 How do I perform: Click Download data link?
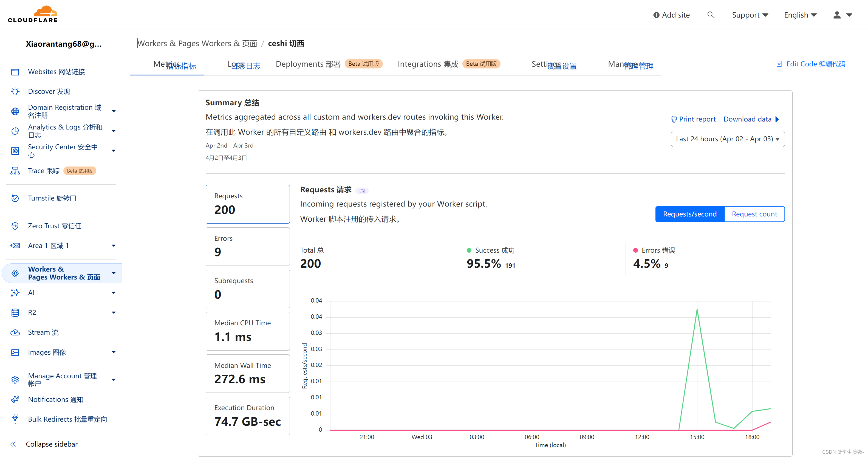[751, 119]
